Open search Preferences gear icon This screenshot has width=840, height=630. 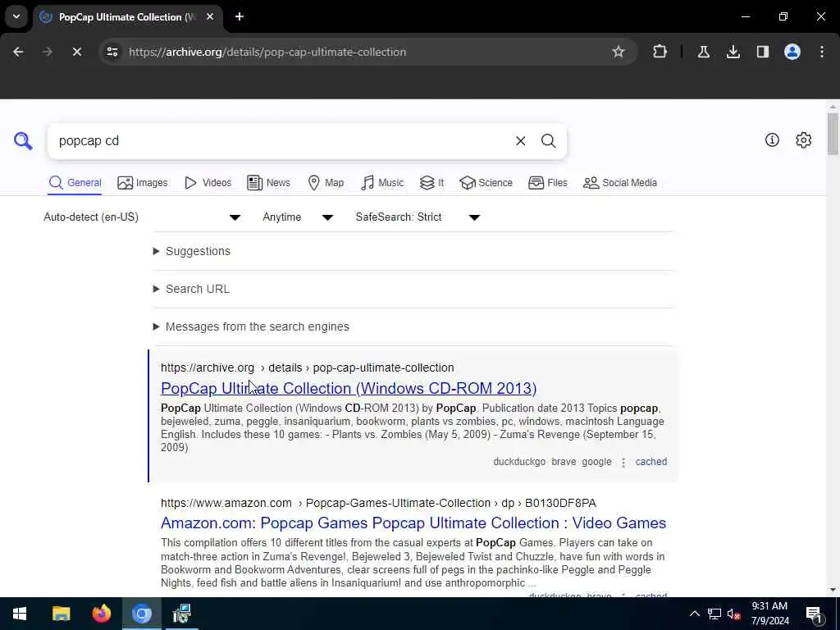(x=803, y=139)
